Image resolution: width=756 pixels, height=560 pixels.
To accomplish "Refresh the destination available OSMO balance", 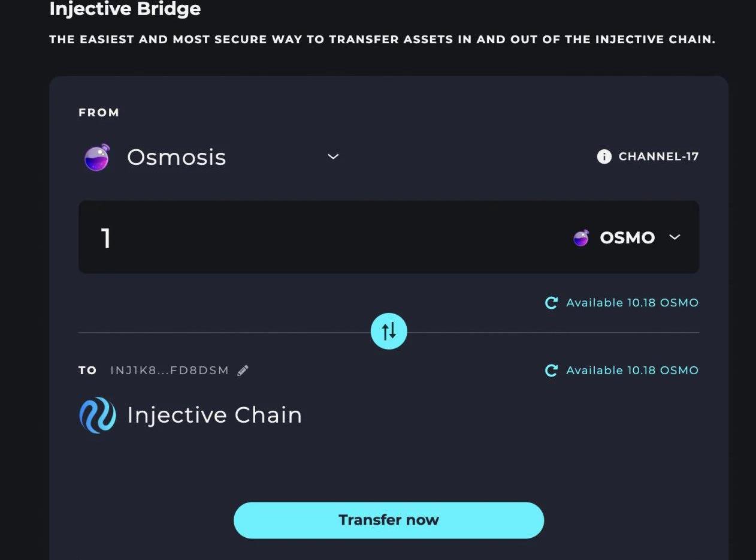I will pyautogui.click(x=551, y=371).
